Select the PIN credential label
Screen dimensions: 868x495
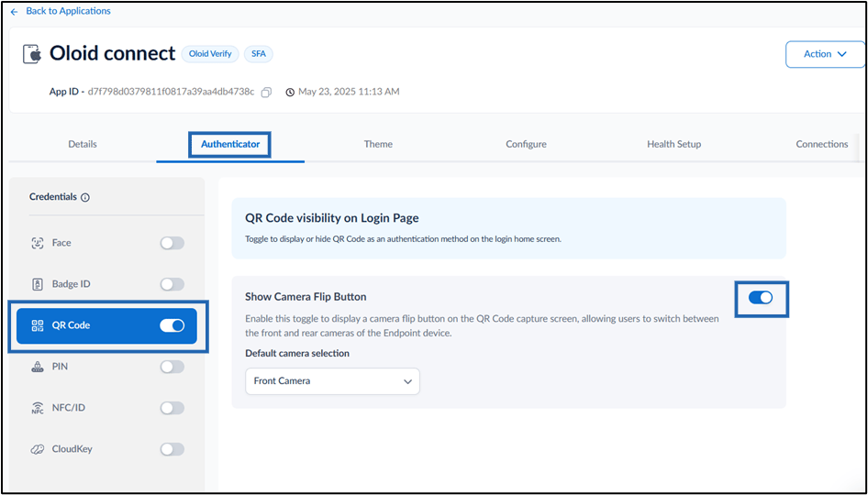60,367
